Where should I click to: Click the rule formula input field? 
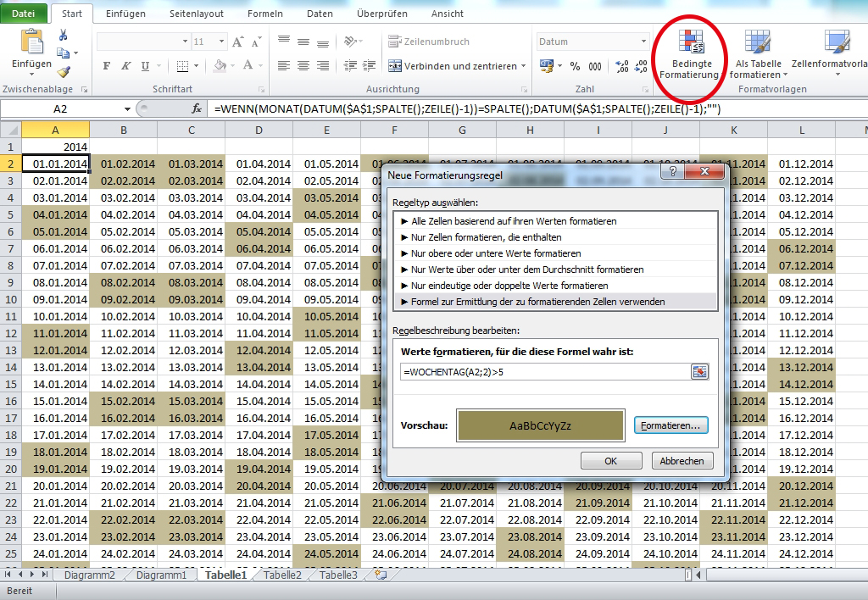tap(545, 372)
